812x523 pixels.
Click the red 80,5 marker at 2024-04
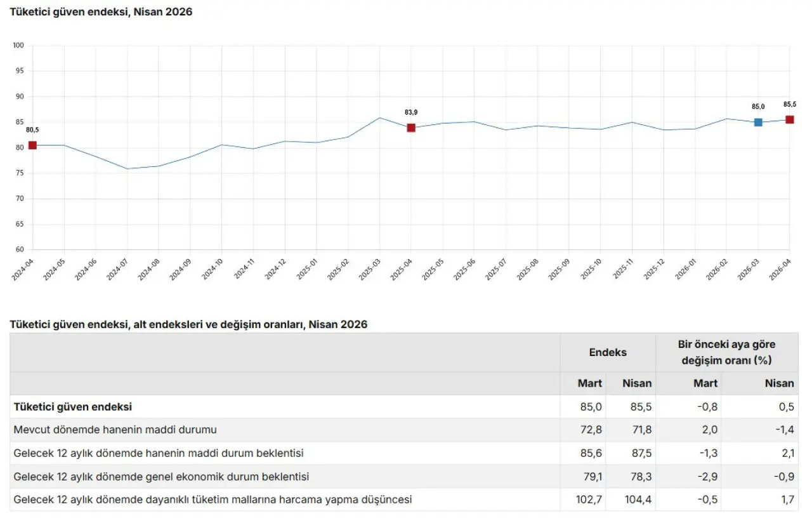[x=32, y=145]
